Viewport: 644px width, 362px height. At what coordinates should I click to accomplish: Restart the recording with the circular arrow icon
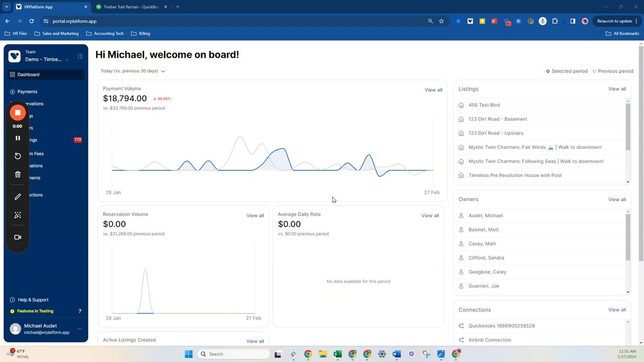18,156
